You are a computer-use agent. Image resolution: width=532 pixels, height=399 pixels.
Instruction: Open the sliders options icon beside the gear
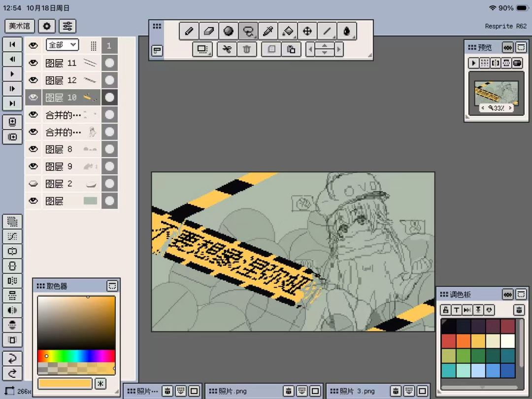(67, 26)
